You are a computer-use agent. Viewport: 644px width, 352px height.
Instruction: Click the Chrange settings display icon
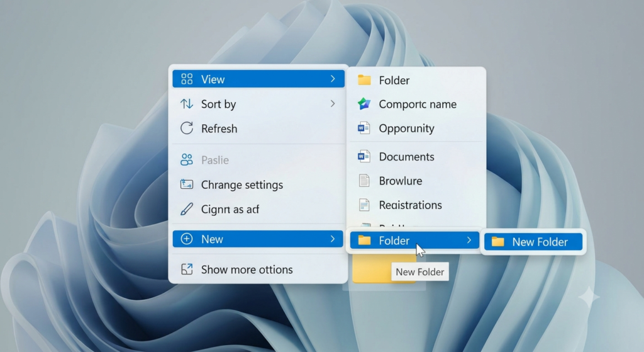[187, 184]
